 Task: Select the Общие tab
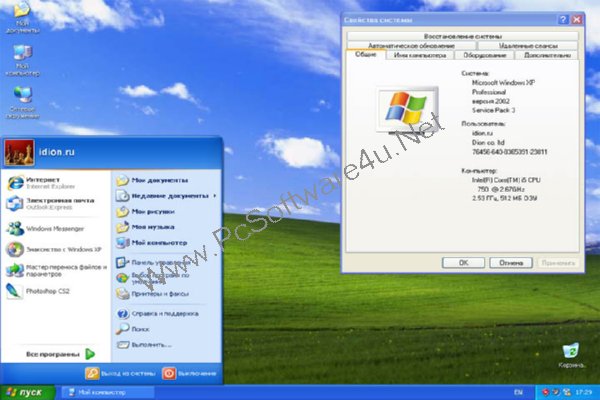(x=365, y=54)
